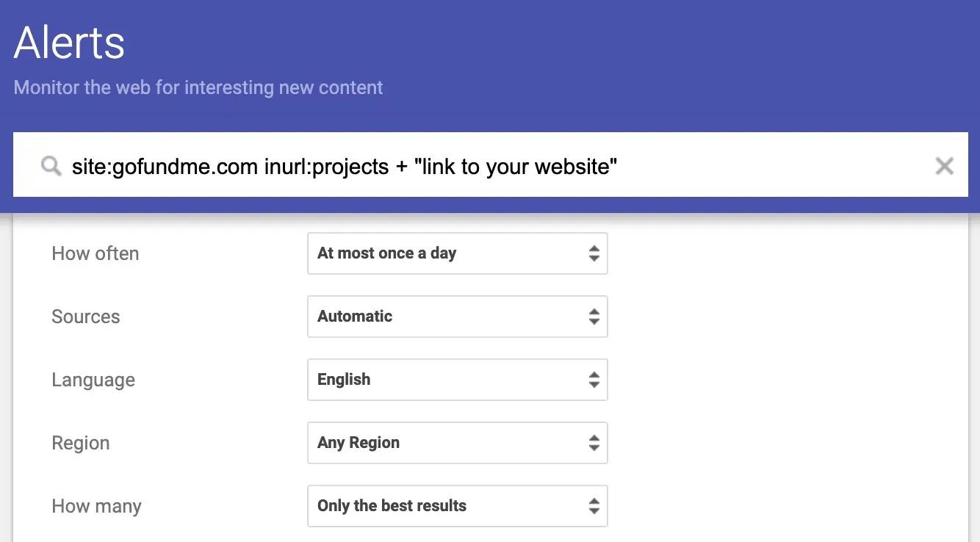Click the "How often" label
The height and width of the screenshot is (542, 980).
point(95,253)
